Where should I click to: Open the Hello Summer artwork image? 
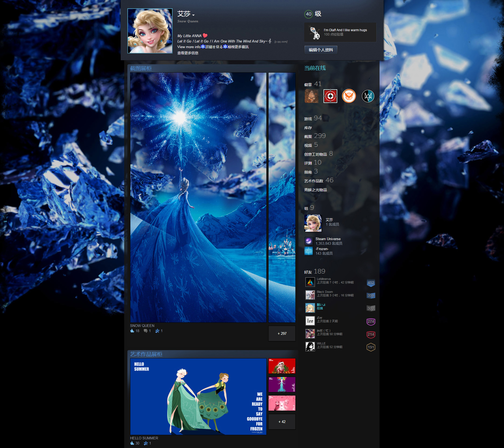(x=198, y=397)
